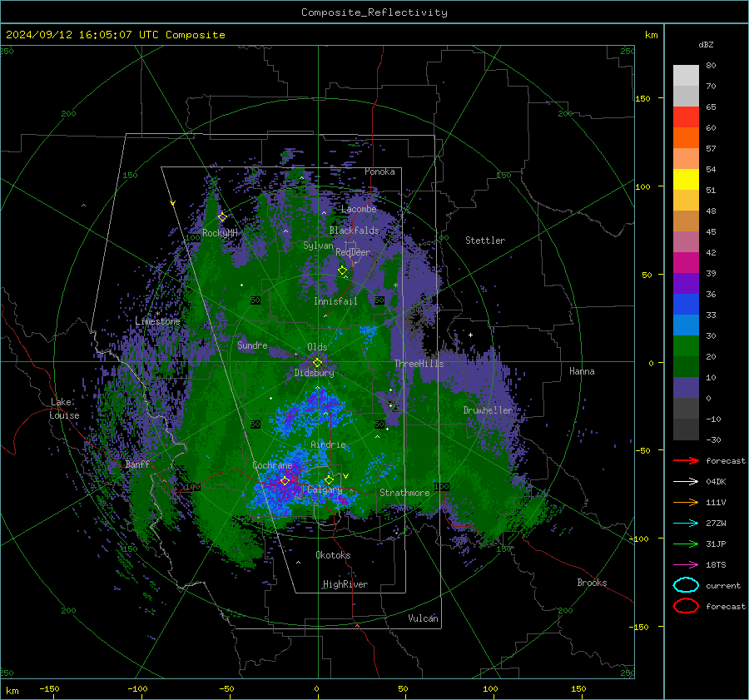Select the blue 33–36 dBZ color swatch
The width and height of the screenshot is (749, 700).
click(686, 305)
